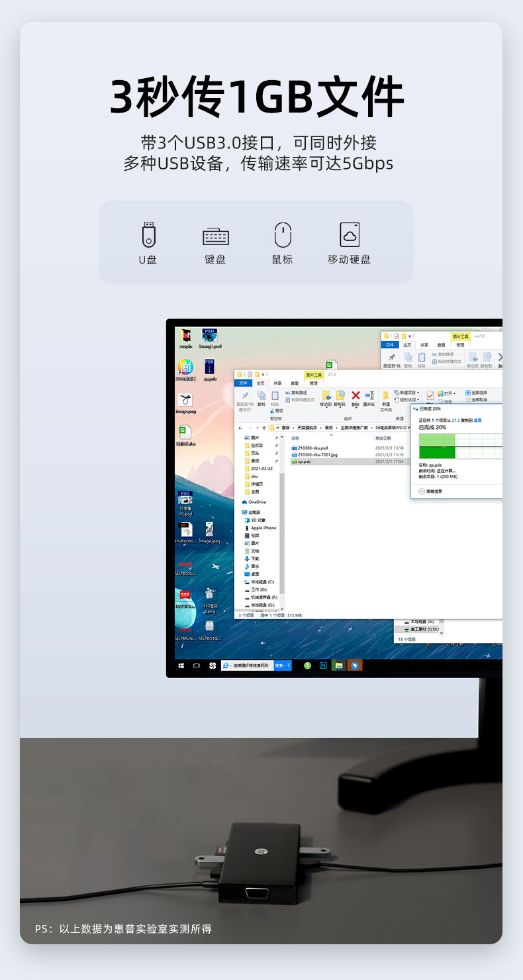523x980 pixels.
Task: Open the 共享 tab in the 21.3 window
Action: 277,383
